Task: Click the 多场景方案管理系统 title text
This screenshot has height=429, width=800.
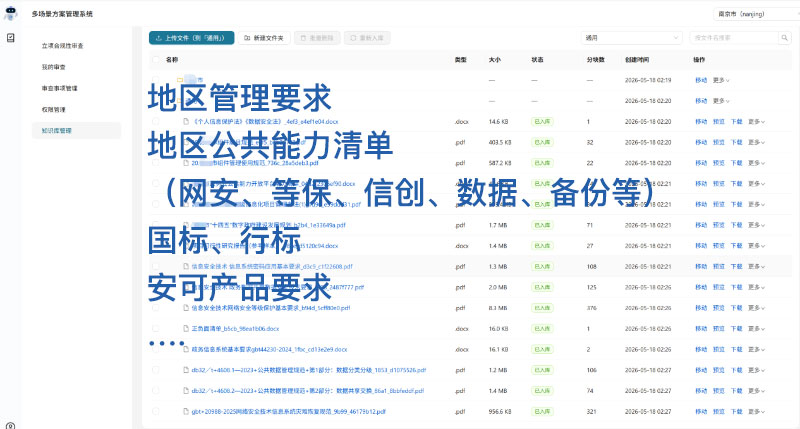Action: click(62, 14)
